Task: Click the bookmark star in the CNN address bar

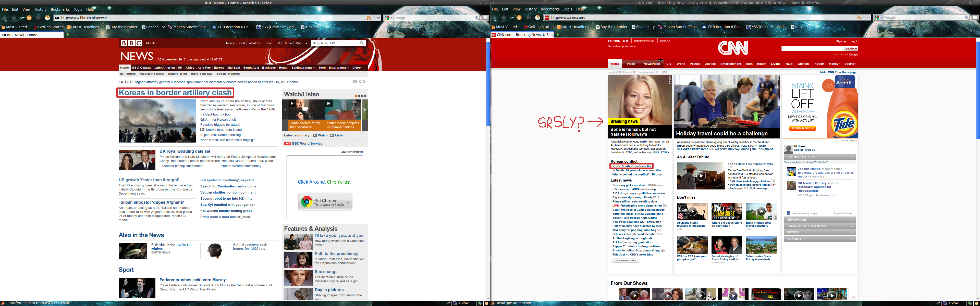Action: pyautogui.click(x=864, y=18)
